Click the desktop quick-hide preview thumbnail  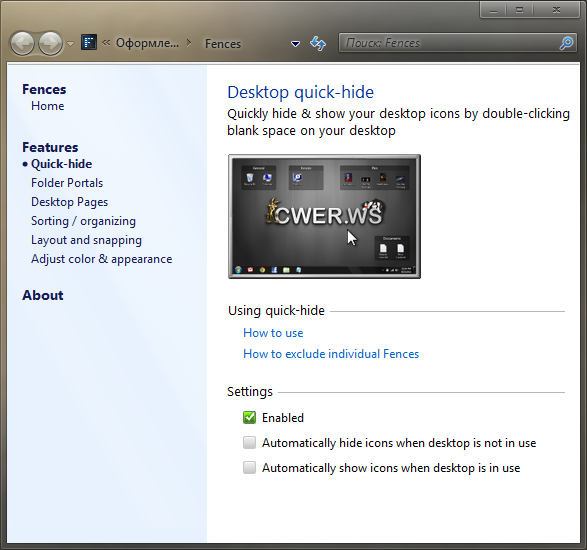(x=324, y=216)
